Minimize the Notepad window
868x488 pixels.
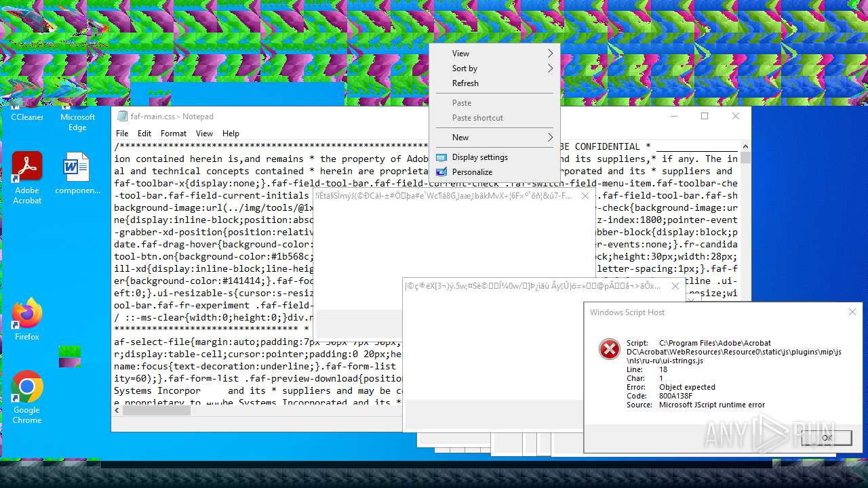point(673,116)
